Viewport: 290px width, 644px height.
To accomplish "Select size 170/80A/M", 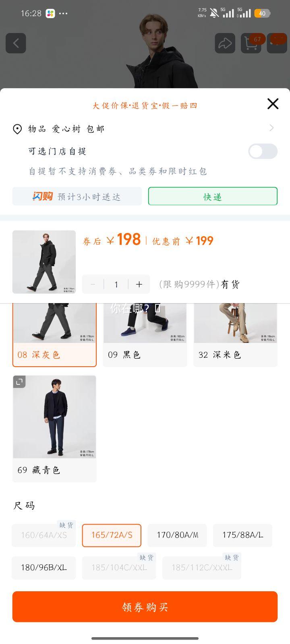I will click(177, 535).
